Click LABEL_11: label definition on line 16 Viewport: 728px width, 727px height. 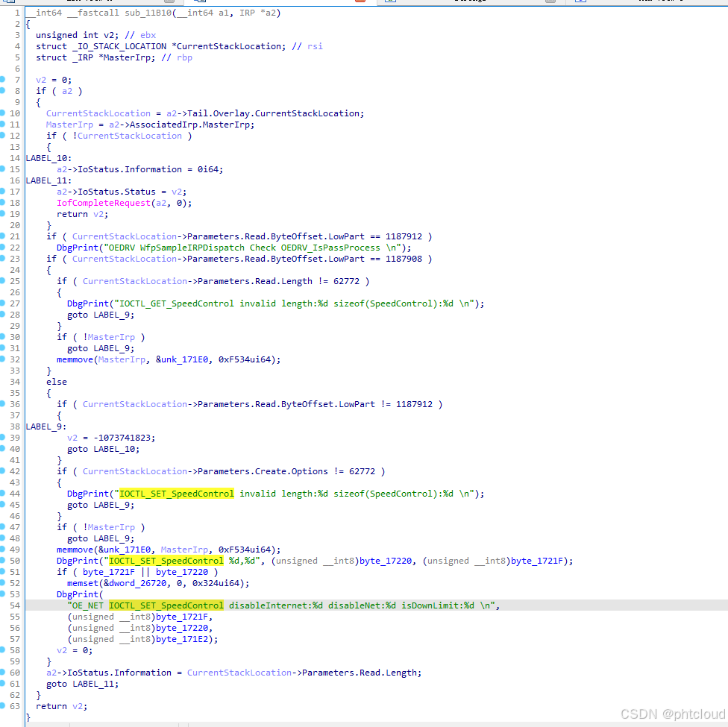tap(48, 180)
